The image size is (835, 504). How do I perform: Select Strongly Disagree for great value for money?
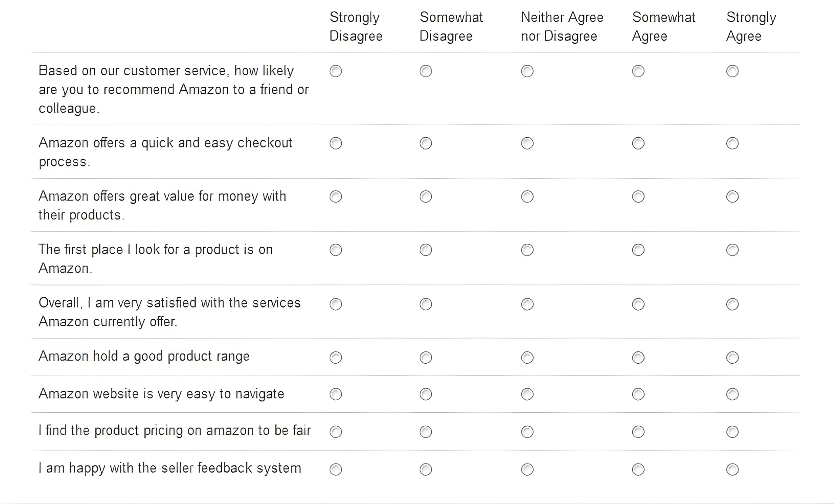335,196
